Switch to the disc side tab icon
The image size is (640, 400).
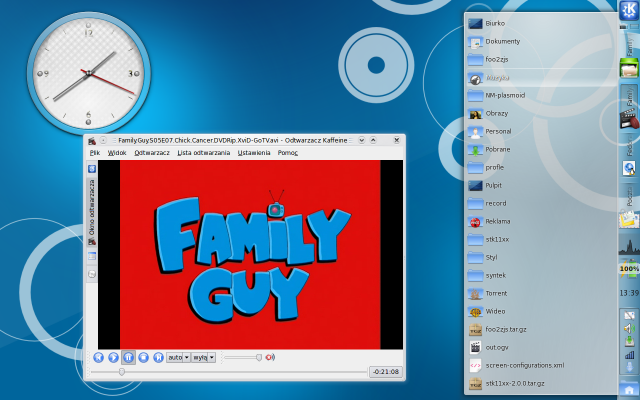point(92,274)
